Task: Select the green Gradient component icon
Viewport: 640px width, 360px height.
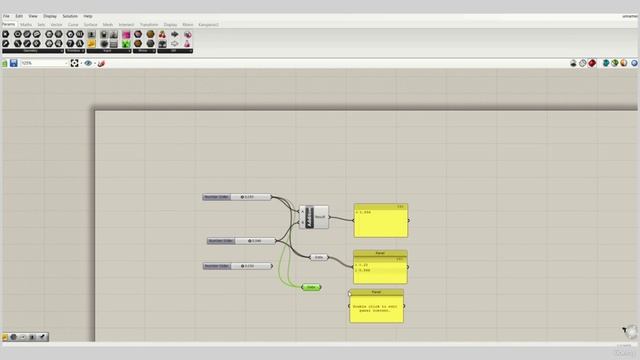Action: [126, 44]
